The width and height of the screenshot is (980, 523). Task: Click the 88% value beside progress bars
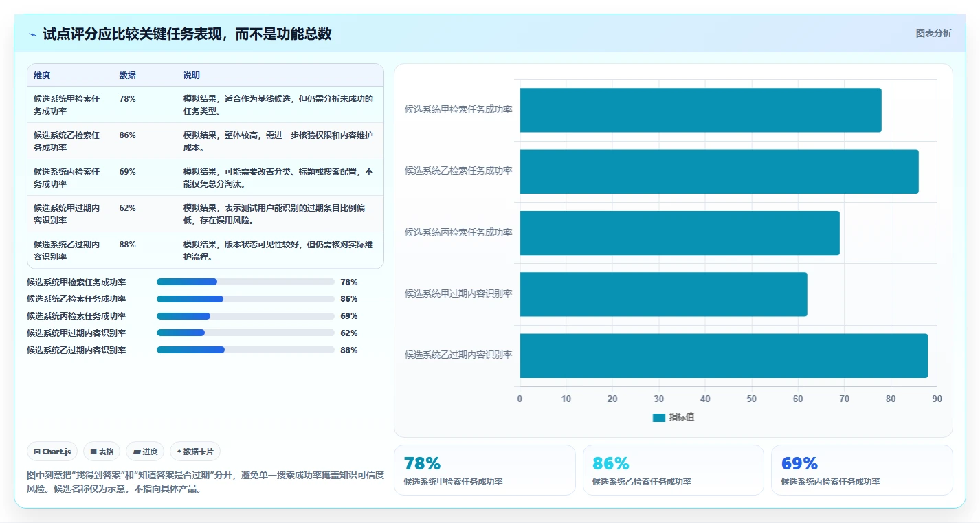coord(349,350)
